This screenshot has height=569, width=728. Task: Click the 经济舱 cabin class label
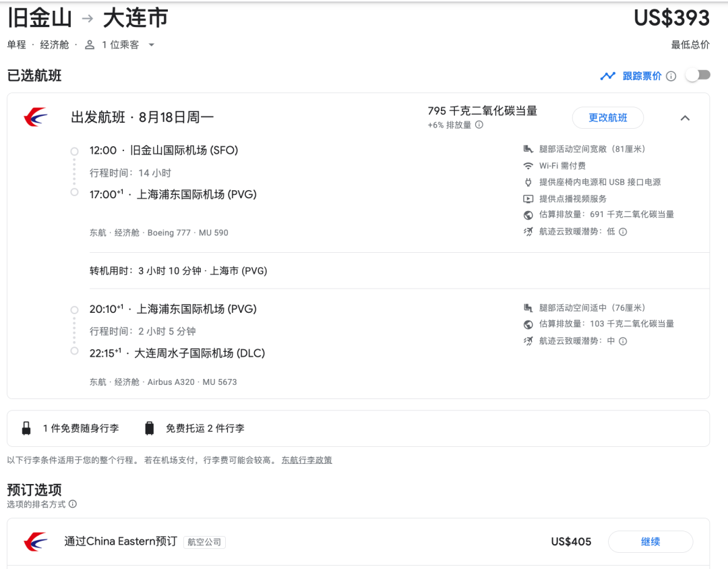(54, 44)
